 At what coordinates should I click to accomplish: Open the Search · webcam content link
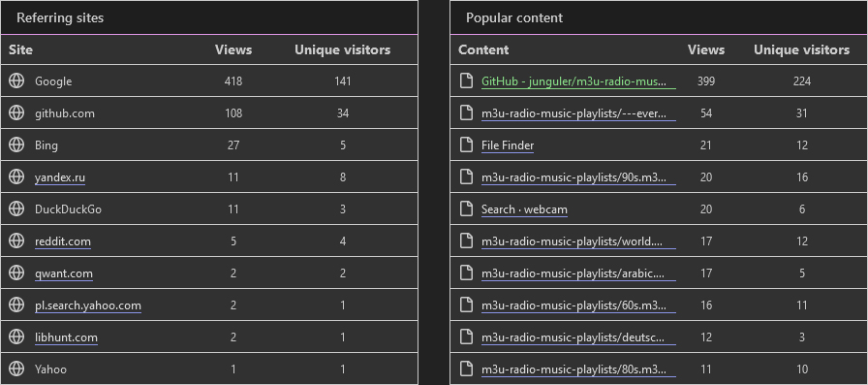pos(524,209)
